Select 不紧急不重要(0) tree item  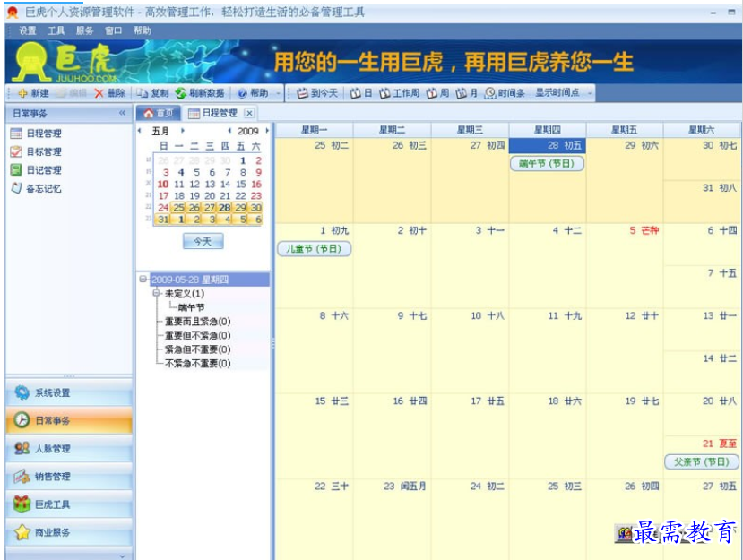point(197,364)
